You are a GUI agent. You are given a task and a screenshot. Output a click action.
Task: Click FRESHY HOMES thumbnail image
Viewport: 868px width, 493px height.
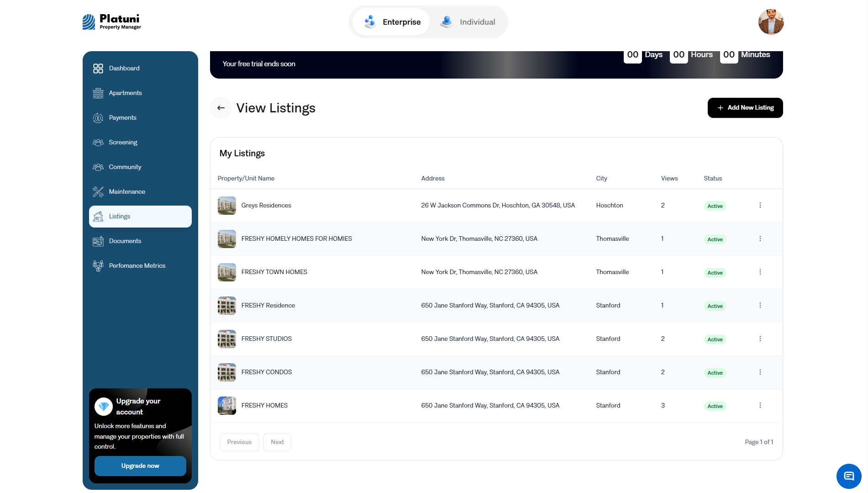[x=227, y=406]
